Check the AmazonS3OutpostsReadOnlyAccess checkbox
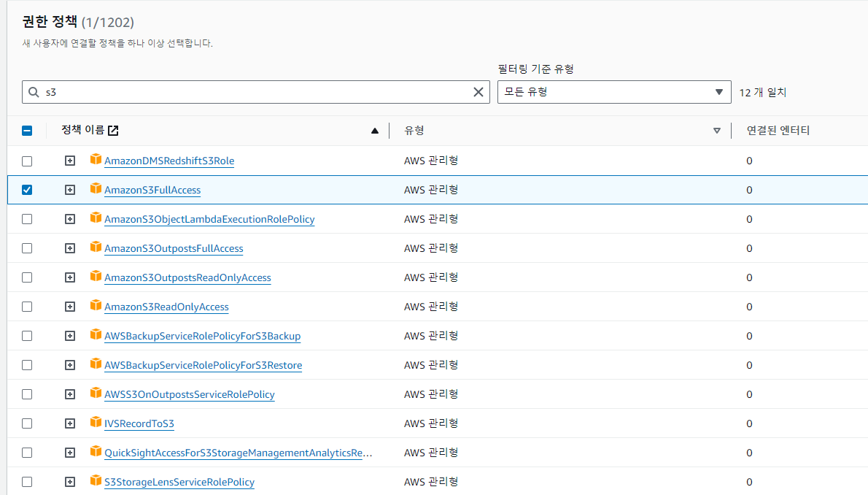868x495 pixels. click(27, 277)
